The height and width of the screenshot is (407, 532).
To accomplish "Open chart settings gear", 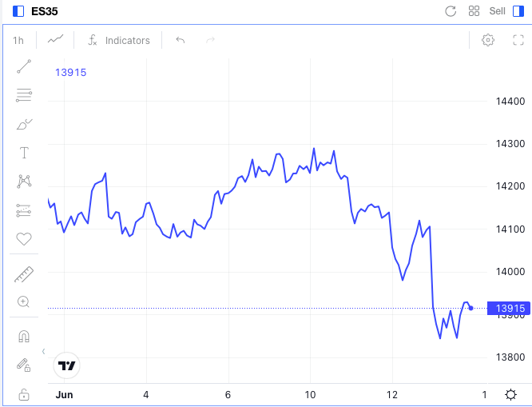I will pyautogui.click(x=488, y=40).
